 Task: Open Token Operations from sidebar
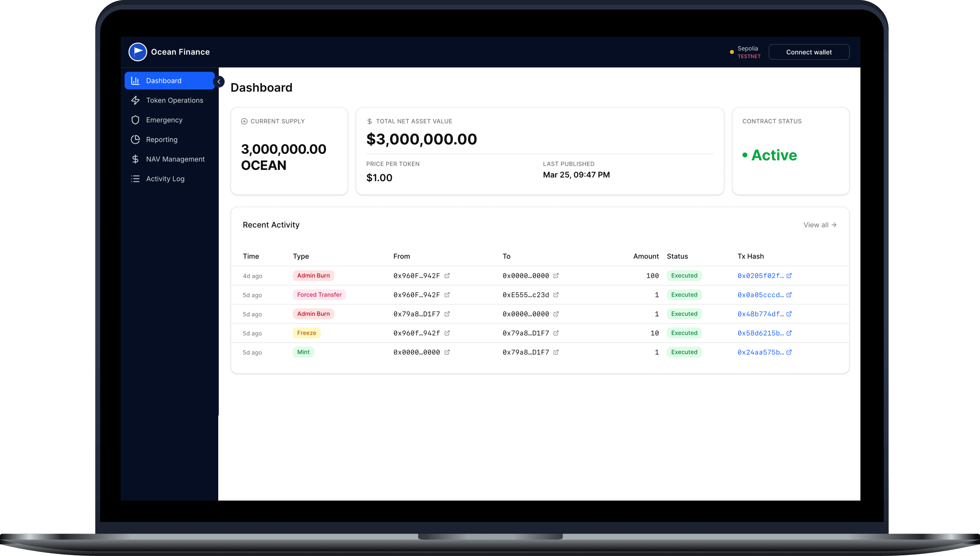pyautogui.click(x=174, y=100)
